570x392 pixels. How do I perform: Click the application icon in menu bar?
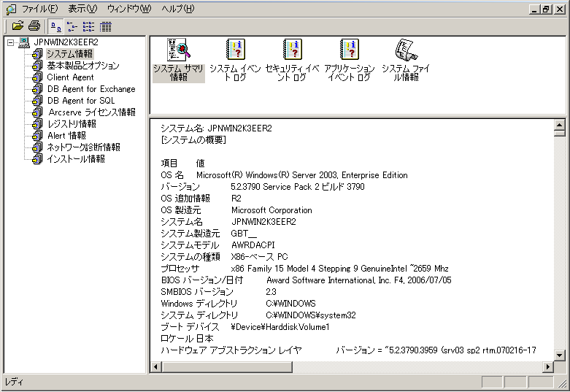[x=11, y=9]
